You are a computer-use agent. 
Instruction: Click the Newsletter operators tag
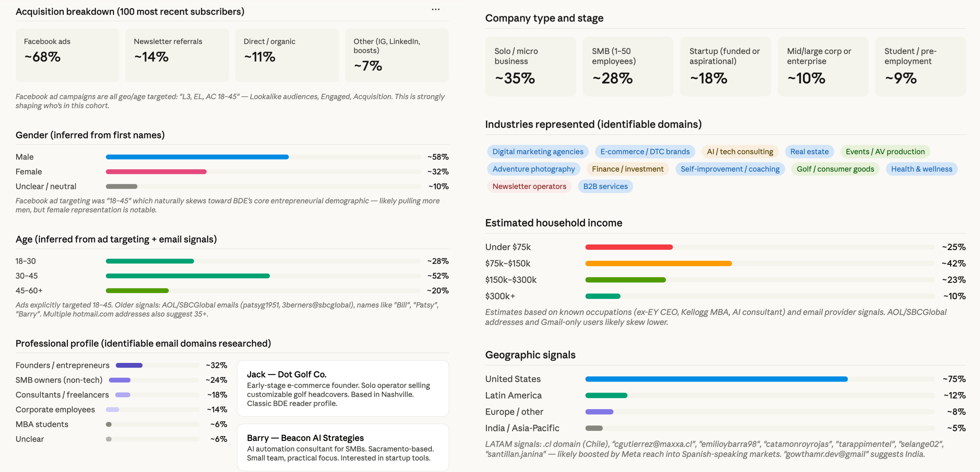[x=529, y=187]
